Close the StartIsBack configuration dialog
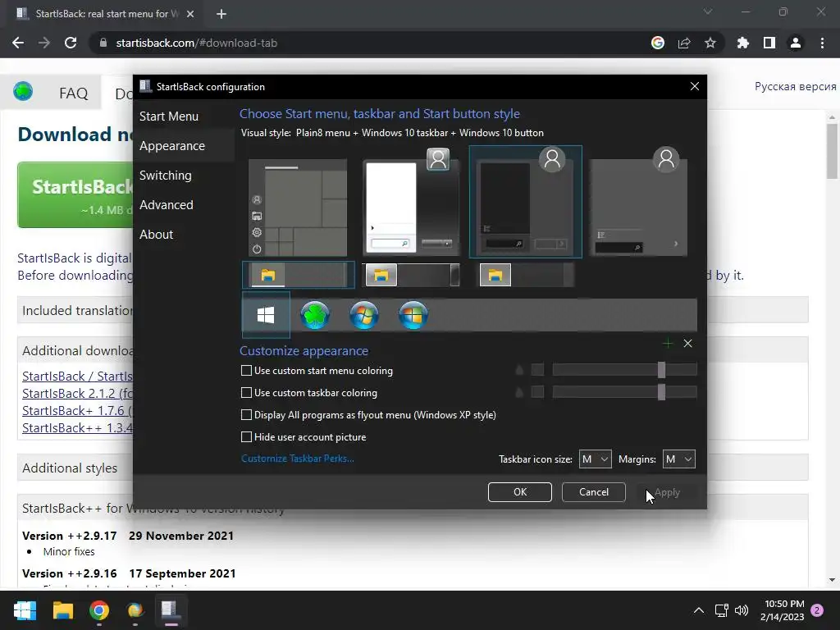 pyautogui.click(x=695, y=86)
